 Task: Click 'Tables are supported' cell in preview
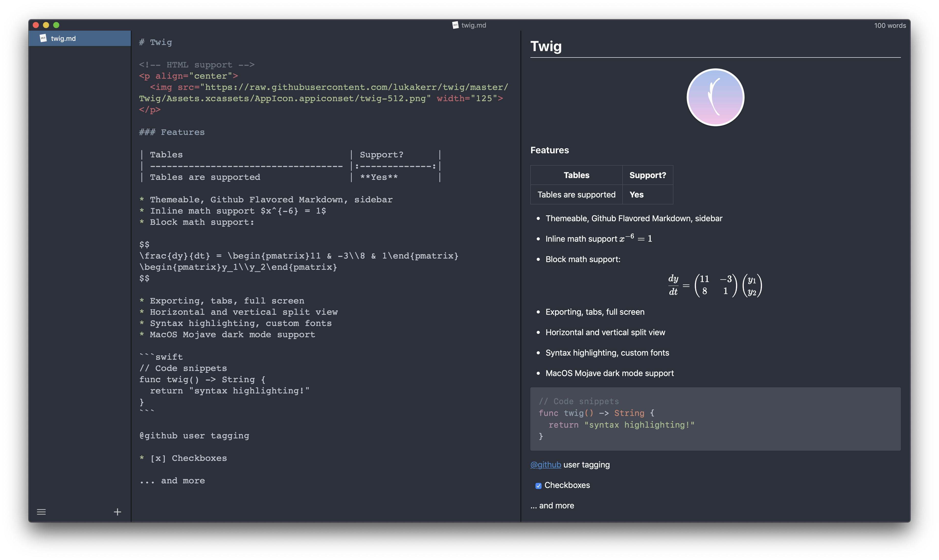pyautogui.click(x=576, y=195)
